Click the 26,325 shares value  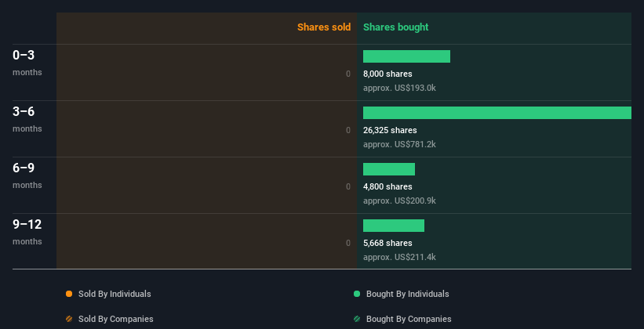[390, 130]
